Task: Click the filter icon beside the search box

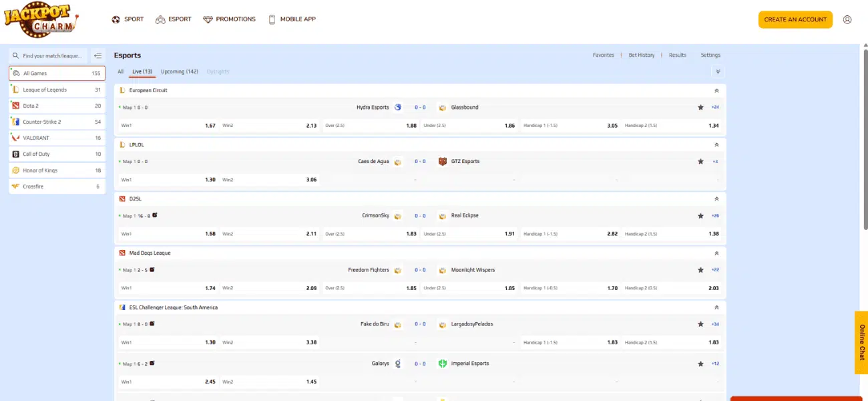Action: pos(97,56)
